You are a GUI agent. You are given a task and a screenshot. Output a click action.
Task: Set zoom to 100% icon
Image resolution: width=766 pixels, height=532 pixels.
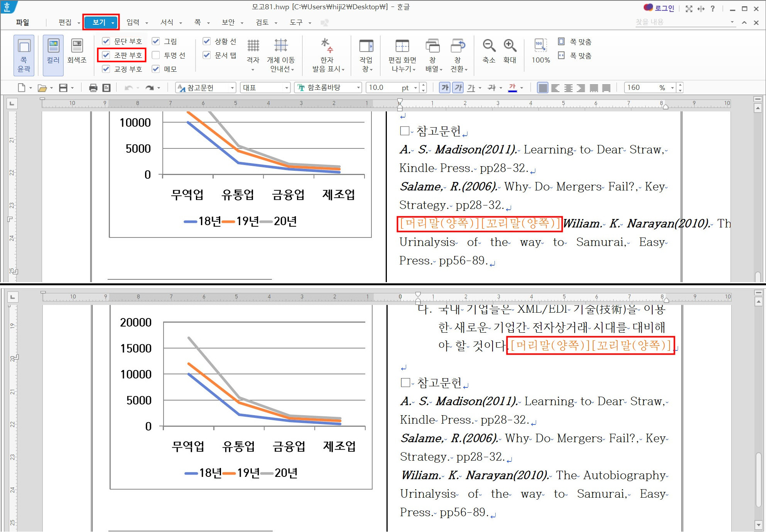[x=541, y=51]
